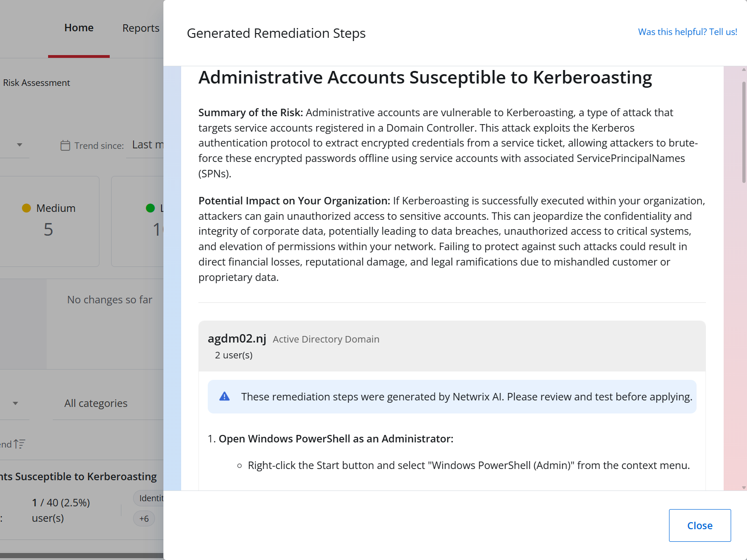Viewport: 747px width, 560px height.
Task: Switch to the Home tab
Action: tap(79, 28)
